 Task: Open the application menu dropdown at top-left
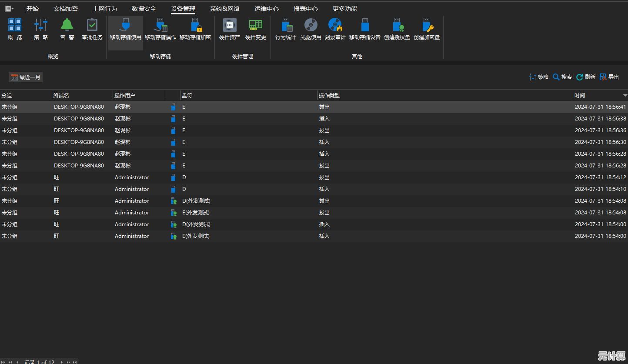click(9, 9)
